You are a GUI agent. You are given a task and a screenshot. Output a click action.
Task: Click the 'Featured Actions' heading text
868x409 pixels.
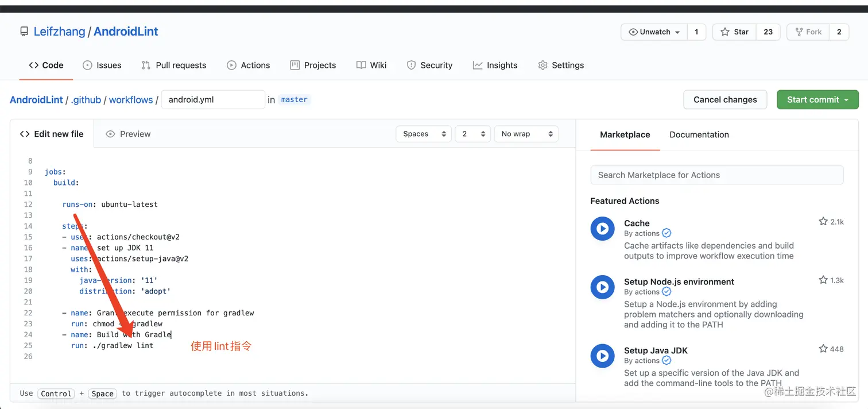tap(625, 201)
